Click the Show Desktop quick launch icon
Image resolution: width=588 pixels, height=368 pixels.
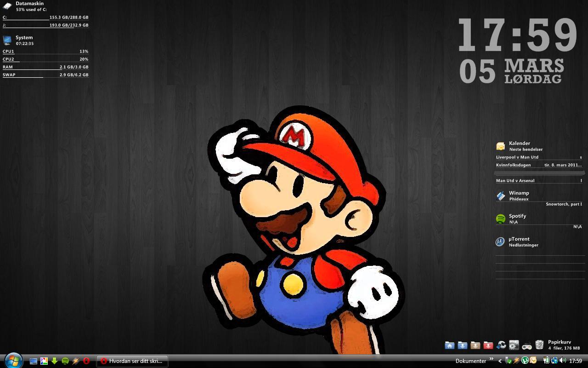pyautogui.click(x=34, y=361)
